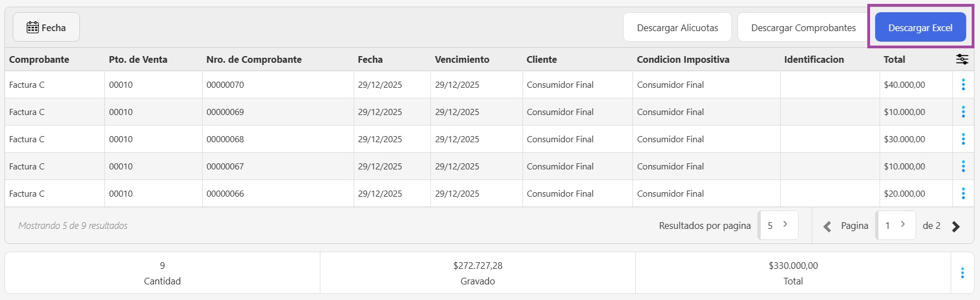Open totals summary three-dot menu

pos(962,273)
